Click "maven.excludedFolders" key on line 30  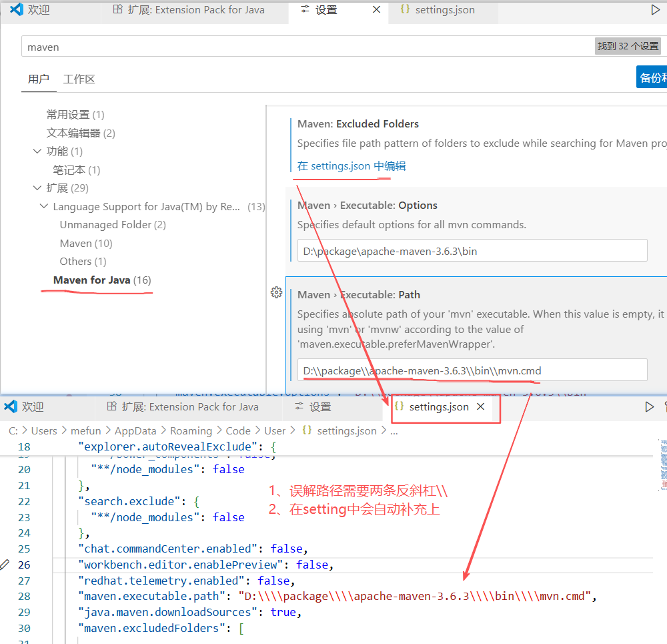point(151,628)
